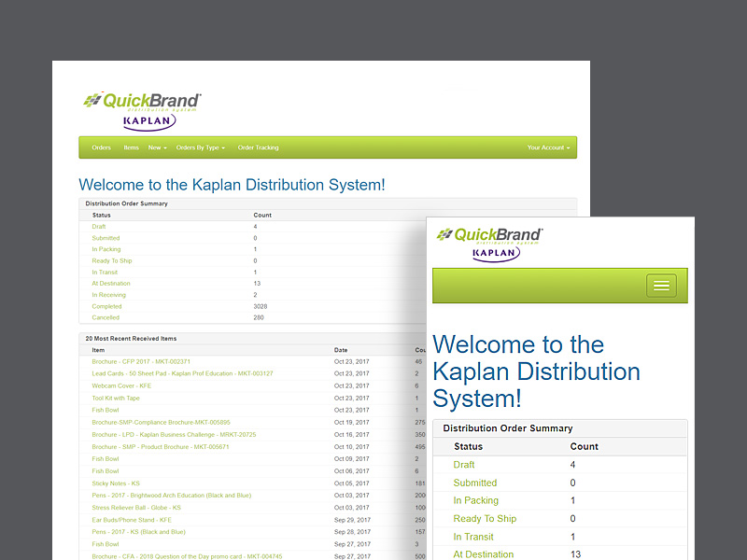The width and height of the screenshot is (747, 560).
Task: Open In Packing orders in desktop view
Action: click(106, 249)
